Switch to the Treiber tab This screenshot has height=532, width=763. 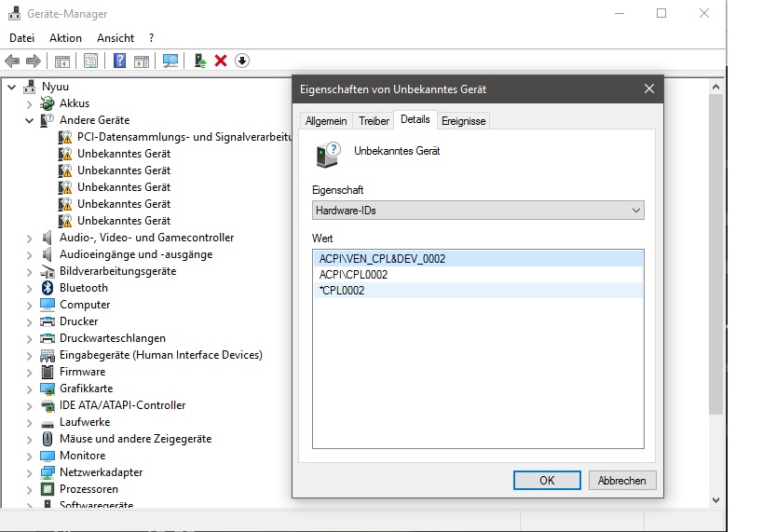coord(374,121)
